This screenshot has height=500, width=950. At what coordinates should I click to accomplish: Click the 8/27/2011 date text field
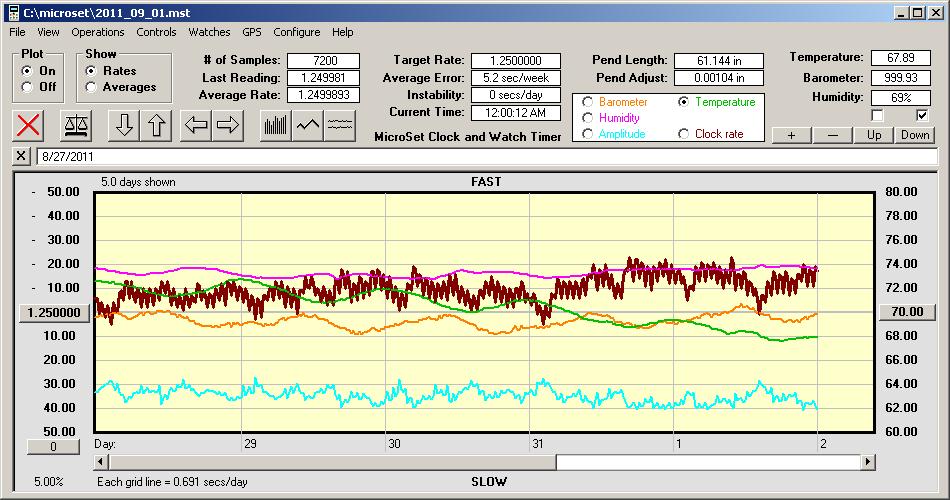click(x=487, y=156)
